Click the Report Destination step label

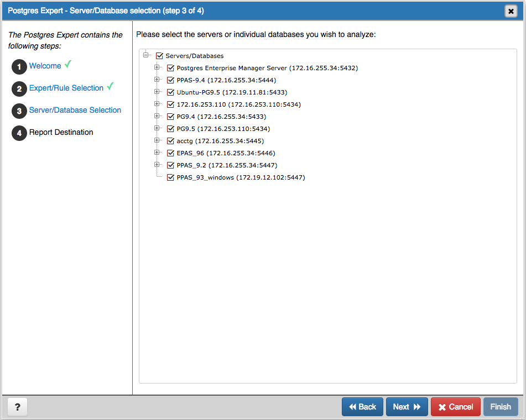coord(61,132)
